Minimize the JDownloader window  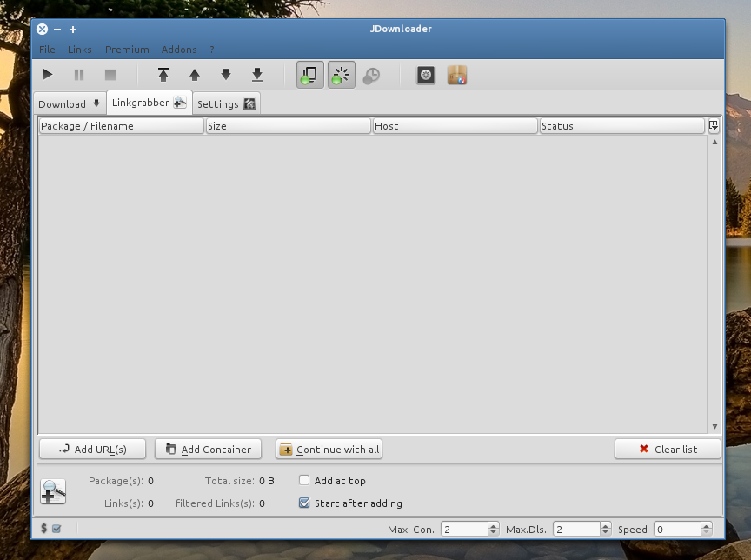[x=57, y=30]
